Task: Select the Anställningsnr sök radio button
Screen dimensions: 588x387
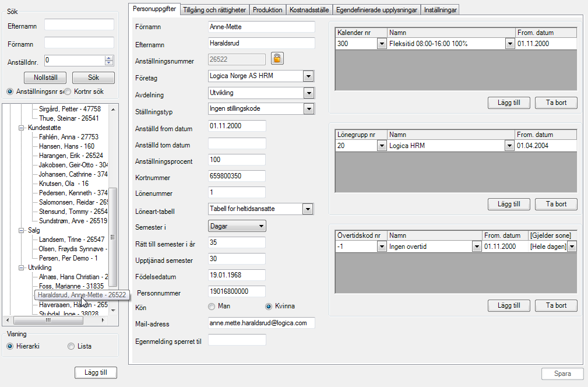Action: point(10,92)
